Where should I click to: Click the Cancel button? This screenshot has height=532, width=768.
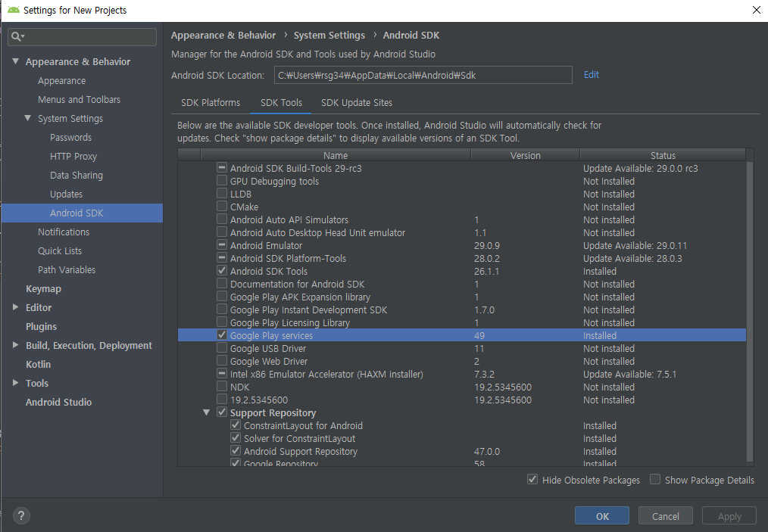(665, 516)
